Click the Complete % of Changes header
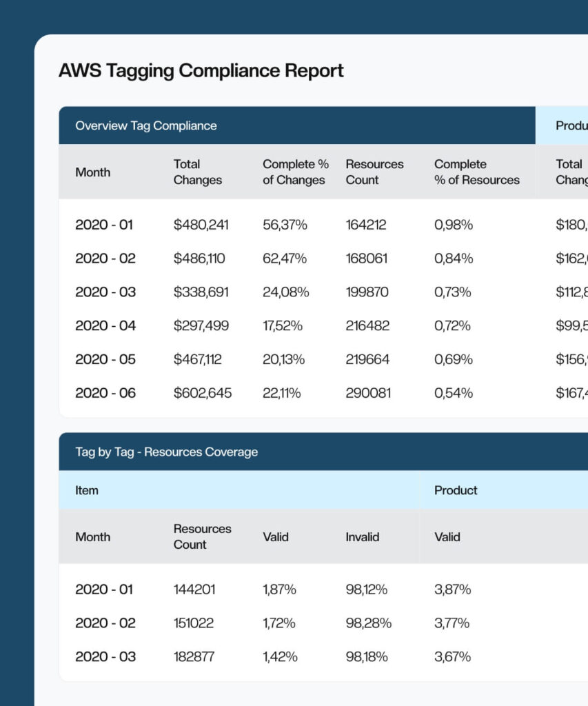The height and width of the screenshot is (706, 588). tap(294, 172)
